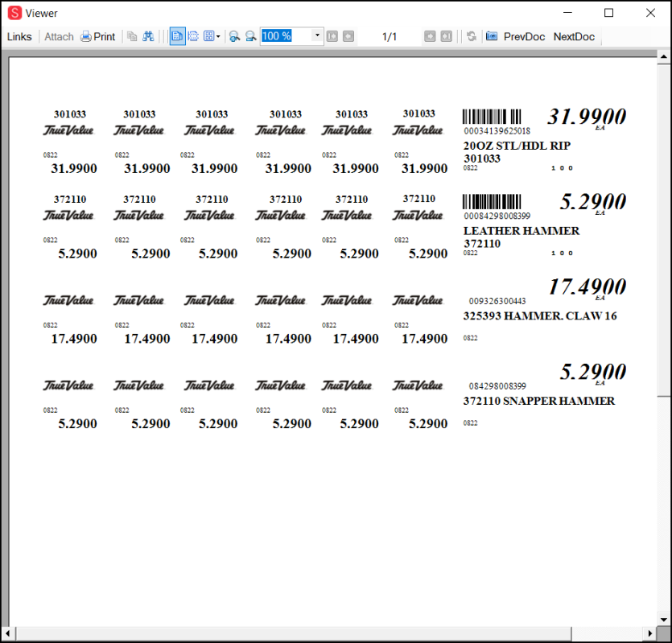The height and width of the screenshot is (643, 672).
Task: Click the refresh document icon
Action: point(472,36)
